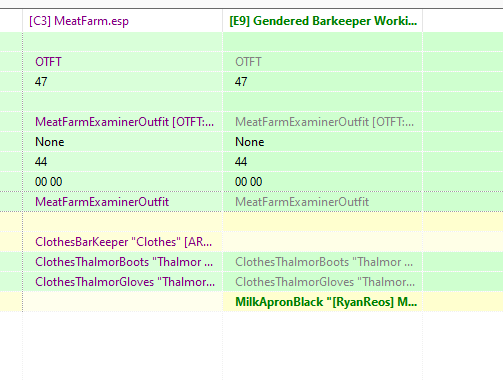
Task: Click OTFT cell in MeatFarm.esp column
Action: pyautogui.click(x=122, y=62)
